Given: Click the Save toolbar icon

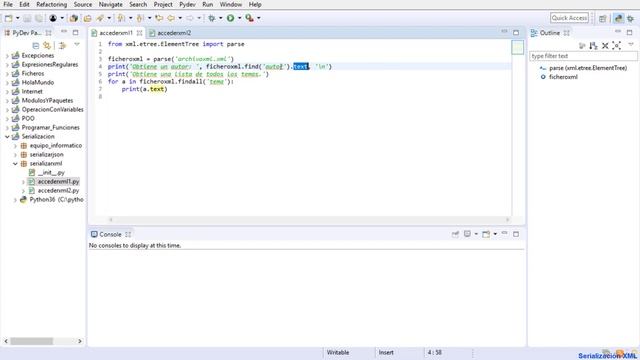Looking at the screenshot, I should coord(27,18).
